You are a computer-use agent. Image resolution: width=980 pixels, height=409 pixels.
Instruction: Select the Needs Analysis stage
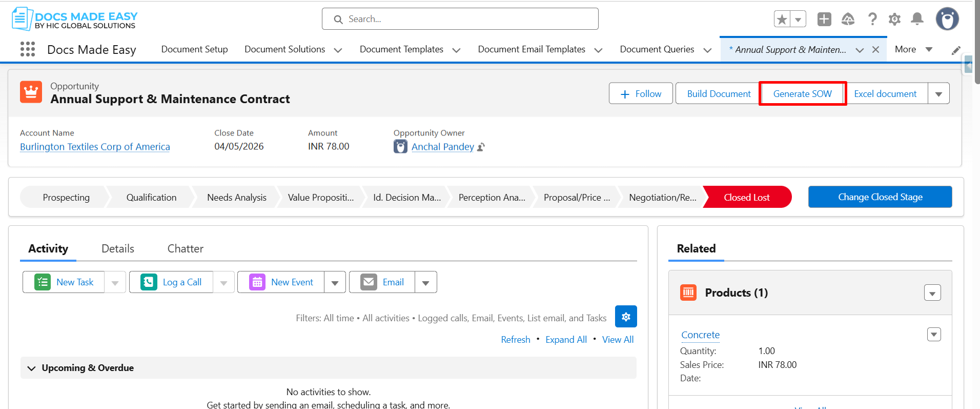237,198
